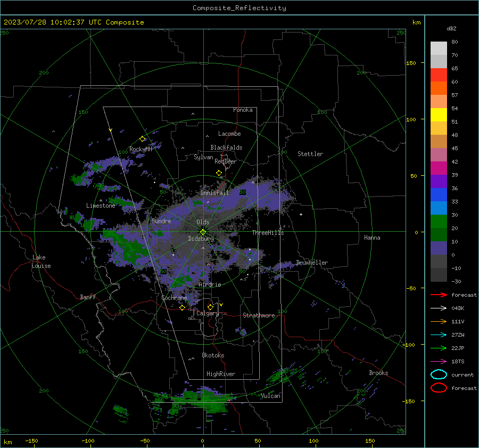This screenshot has height=448, width=479.
Task: Pick the magenta 39-42 dBZ color swatch
Action: coord(439,168)
